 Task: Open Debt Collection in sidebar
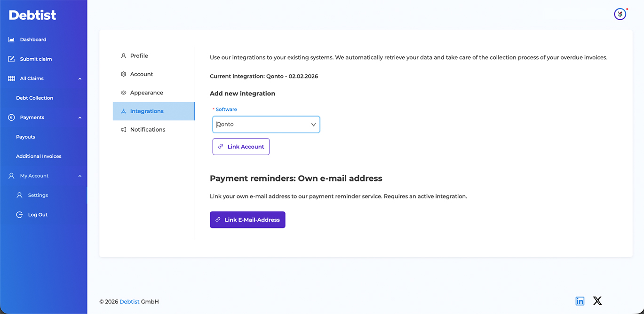pyautogui.click(x=34, y=98)
